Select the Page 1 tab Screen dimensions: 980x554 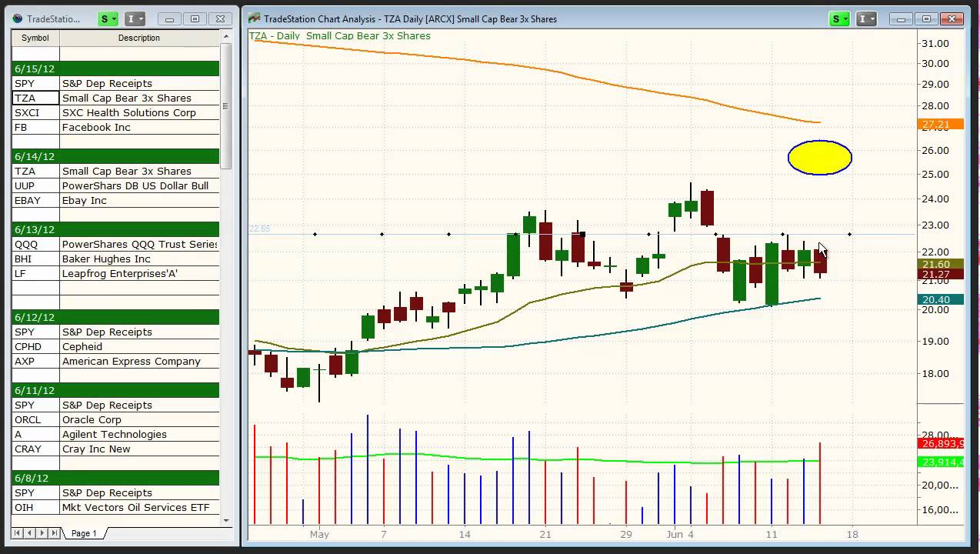[84, 533]
